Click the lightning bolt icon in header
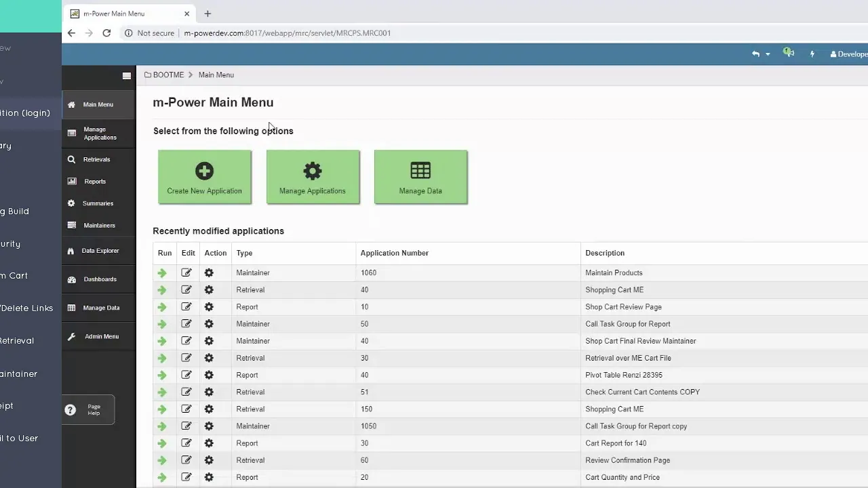 (x=812, y=54)
